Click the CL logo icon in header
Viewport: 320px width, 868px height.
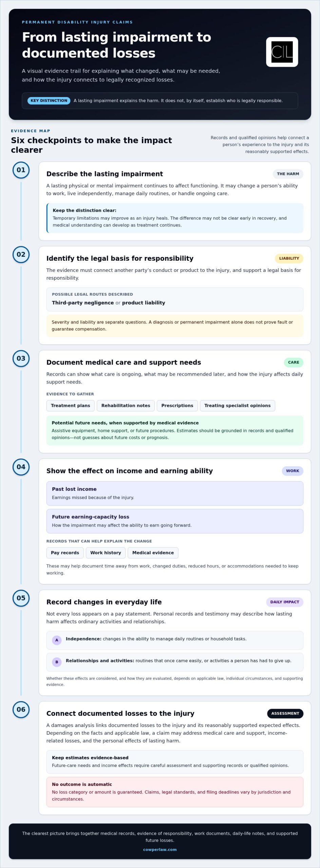click(x=282, y=52)
